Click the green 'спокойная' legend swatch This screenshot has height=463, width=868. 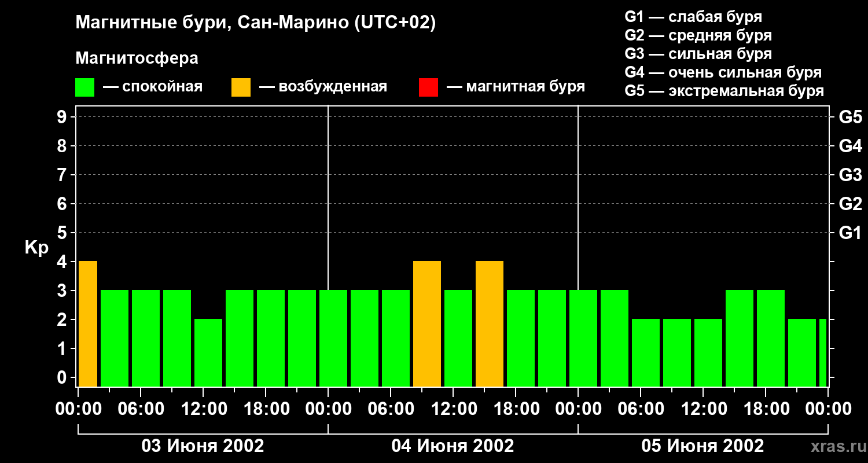click(85, 87)
